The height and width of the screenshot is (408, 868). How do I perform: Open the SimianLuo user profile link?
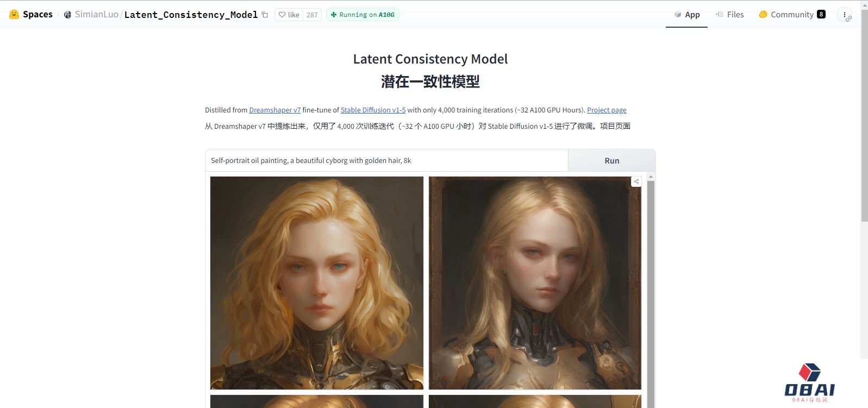[x=96, y=15]
